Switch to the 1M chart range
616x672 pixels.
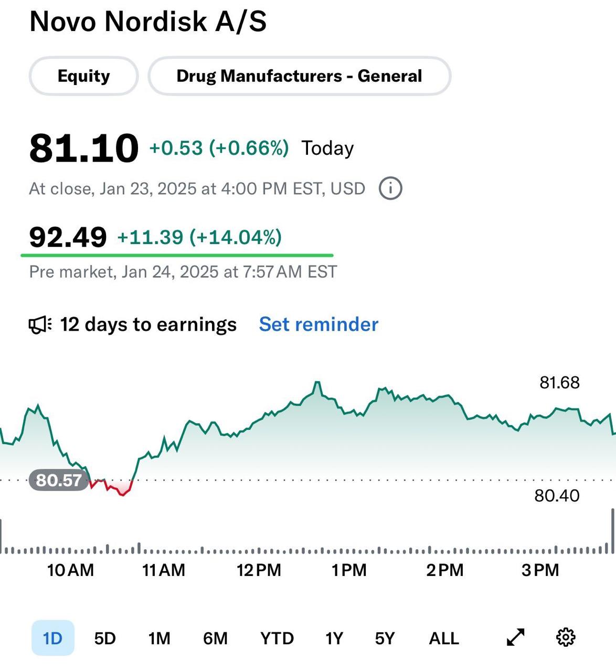coord(159,638)
